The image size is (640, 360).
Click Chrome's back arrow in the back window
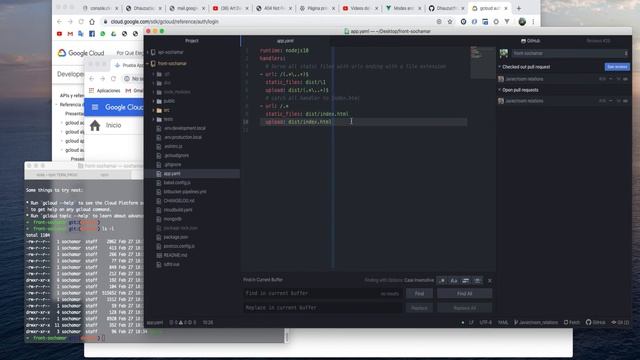click(x=60, y=22)
